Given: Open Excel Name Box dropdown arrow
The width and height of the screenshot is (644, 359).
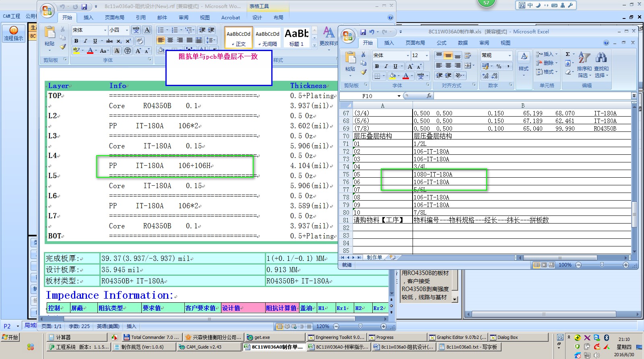Looking at the screenshot, I should [x=399, y=96].
